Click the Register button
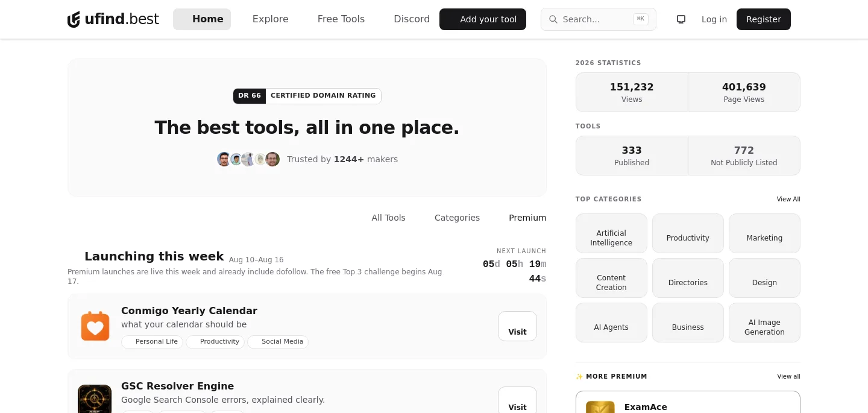 [x=764, y=19]
